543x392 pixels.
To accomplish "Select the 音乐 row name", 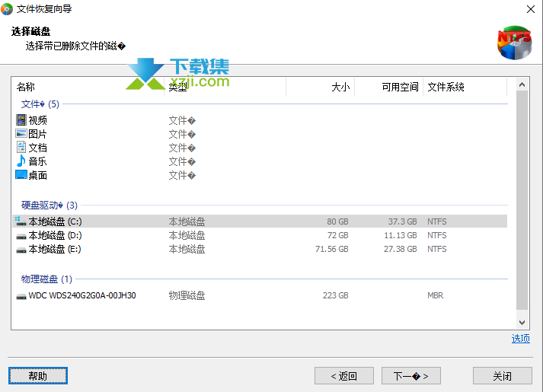I will pyautogui.click(x=37, y=161).
